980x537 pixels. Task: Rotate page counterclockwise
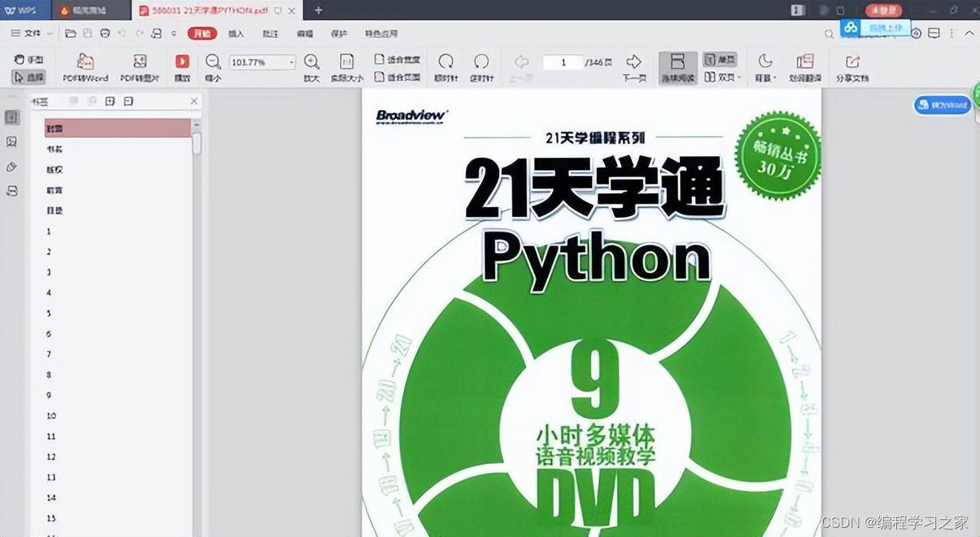pyautogui.click(x=481, y=68)
